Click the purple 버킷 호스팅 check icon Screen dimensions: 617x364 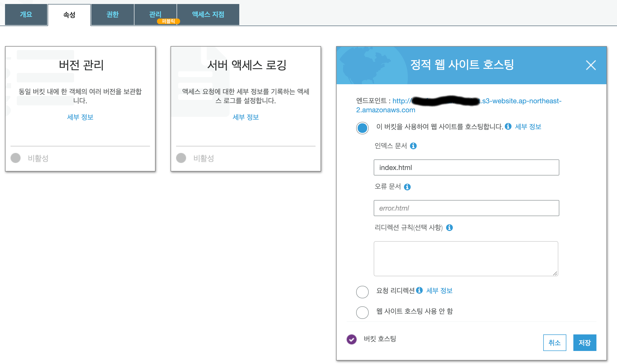coord(352,339)
